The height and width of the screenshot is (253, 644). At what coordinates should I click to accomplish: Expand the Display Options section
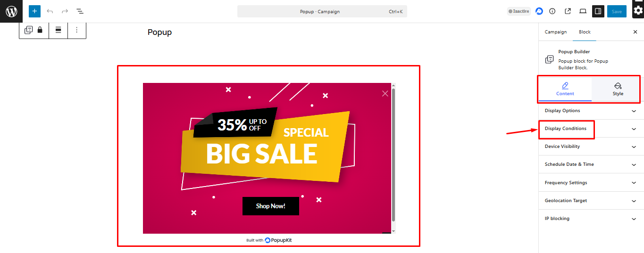pos(591,111)
